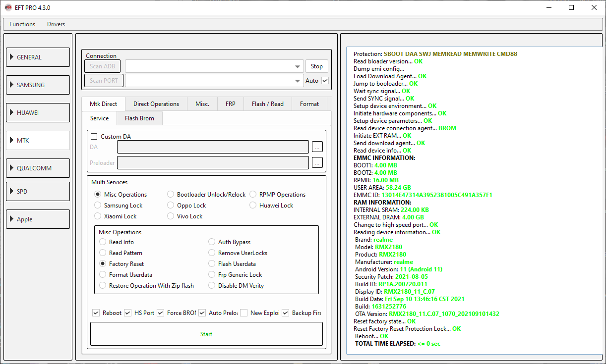Choose the Disable DM Verity operation

tap(212, 286)
